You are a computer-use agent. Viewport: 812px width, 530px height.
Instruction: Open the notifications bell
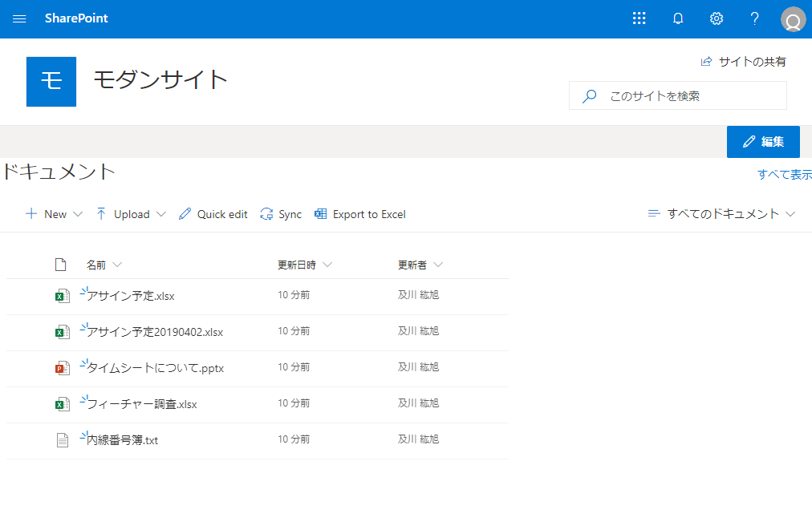click(x=678, y=19)
